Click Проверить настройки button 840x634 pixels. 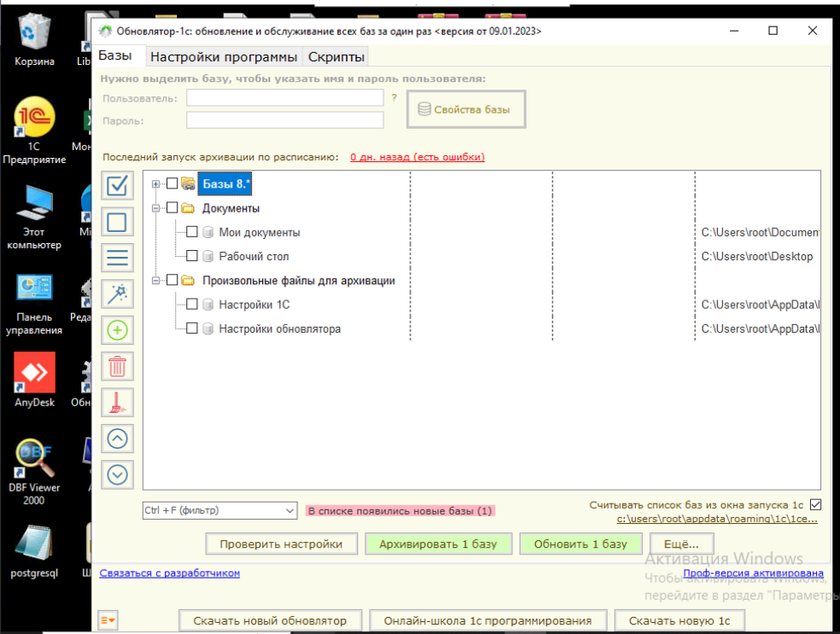pos(281,544)
